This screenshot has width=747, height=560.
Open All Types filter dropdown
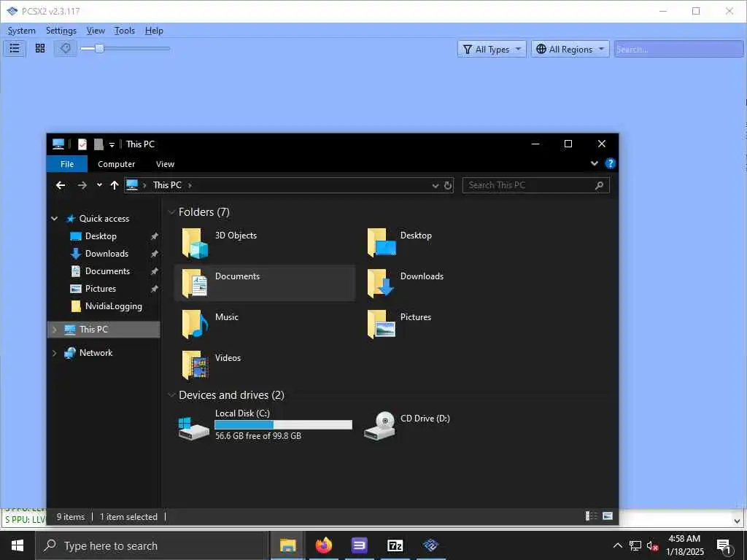click(492, 49)
